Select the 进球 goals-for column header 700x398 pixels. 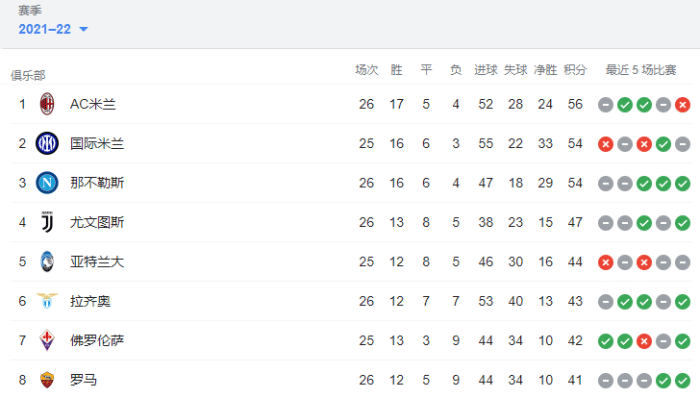[x=486, y=70]
